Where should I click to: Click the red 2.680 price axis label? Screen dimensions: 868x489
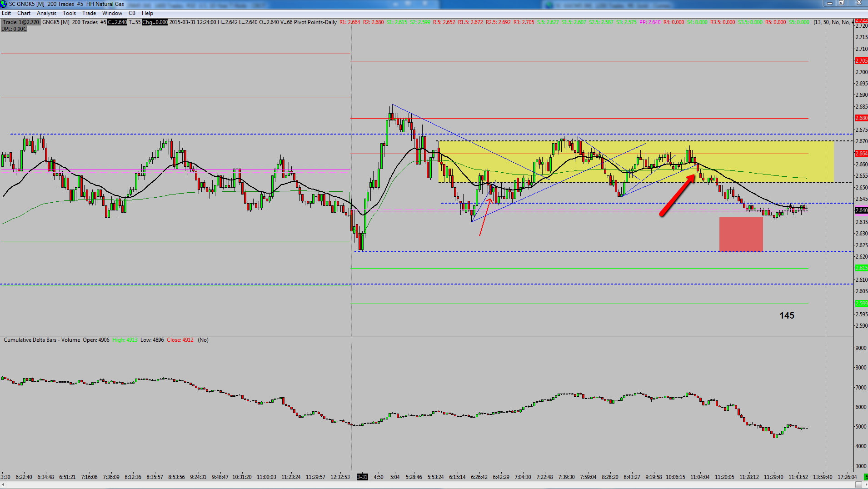coord(861,118)
